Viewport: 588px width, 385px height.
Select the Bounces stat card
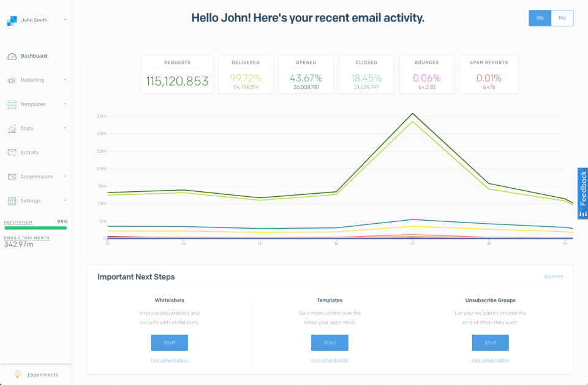426,74
